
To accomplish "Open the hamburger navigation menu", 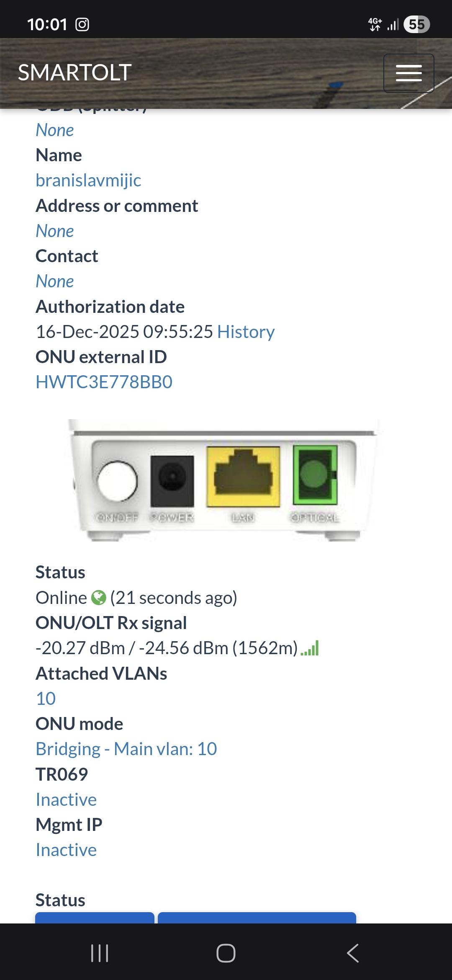I will pyautogui.click(x=408, y=73).
